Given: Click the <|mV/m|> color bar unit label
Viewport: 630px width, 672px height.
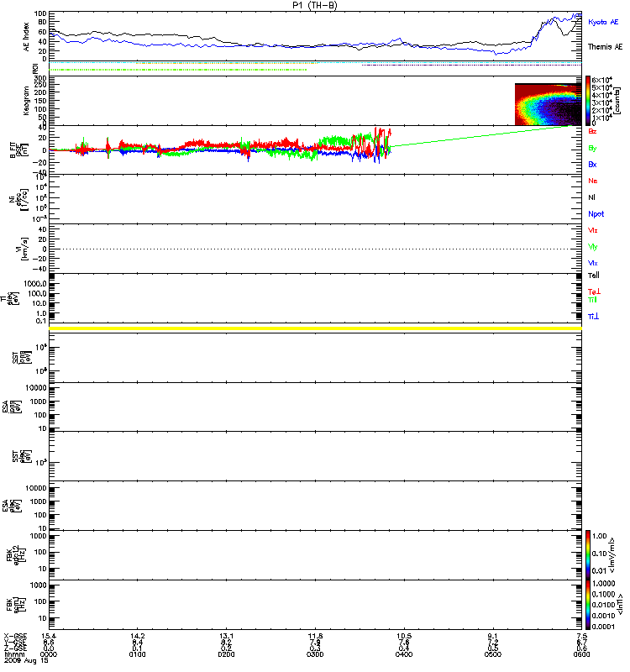Looking at the screenshot, I should tap(612, 555).
